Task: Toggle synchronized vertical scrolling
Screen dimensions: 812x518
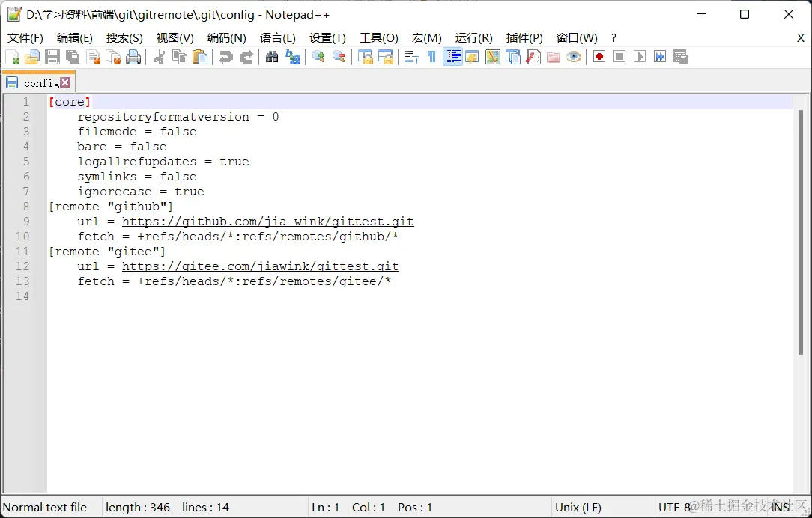Action: tap(366, 57)
